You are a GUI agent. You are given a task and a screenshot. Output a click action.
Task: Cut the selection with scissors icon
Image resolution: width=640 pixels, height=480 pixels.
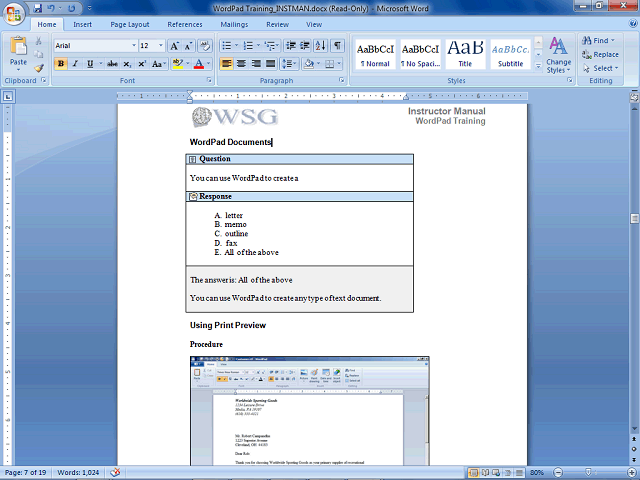tap(38, 41)
